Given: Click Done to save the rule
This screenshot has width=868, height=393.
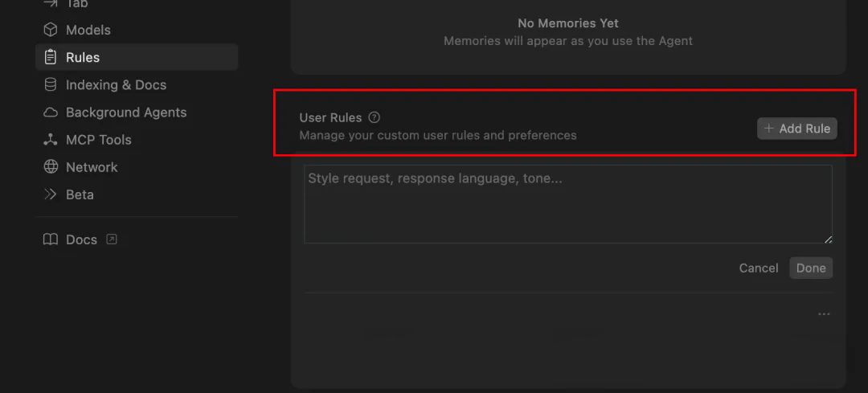Looking at the screenshot, I should click(x=811, y=268).
